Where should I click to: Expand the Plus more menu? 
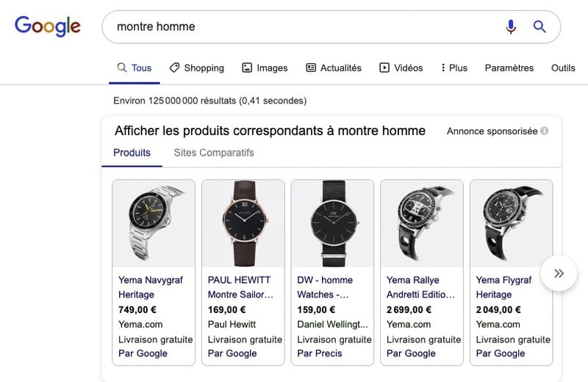[x=454, y=68]
